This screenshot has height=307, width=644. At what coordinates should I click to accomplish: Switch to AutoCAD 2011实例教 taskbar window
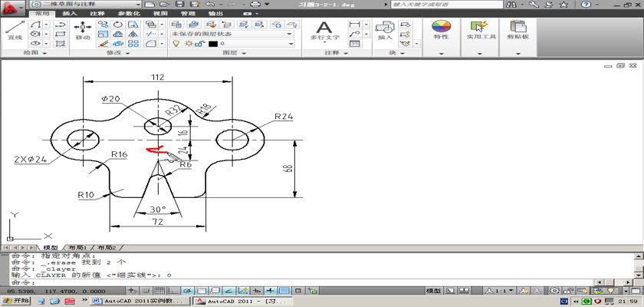click(x=141, y=302)
